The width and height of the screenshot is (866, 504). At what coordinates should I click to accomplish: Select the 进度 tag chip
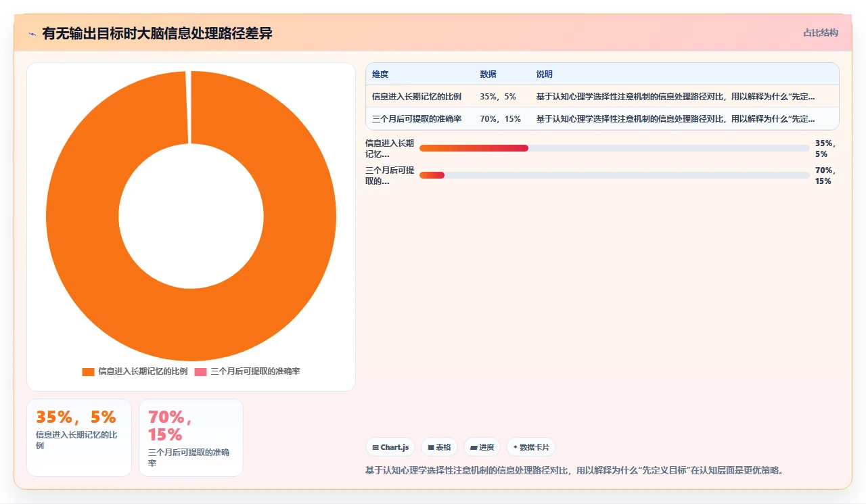[482, 447]
